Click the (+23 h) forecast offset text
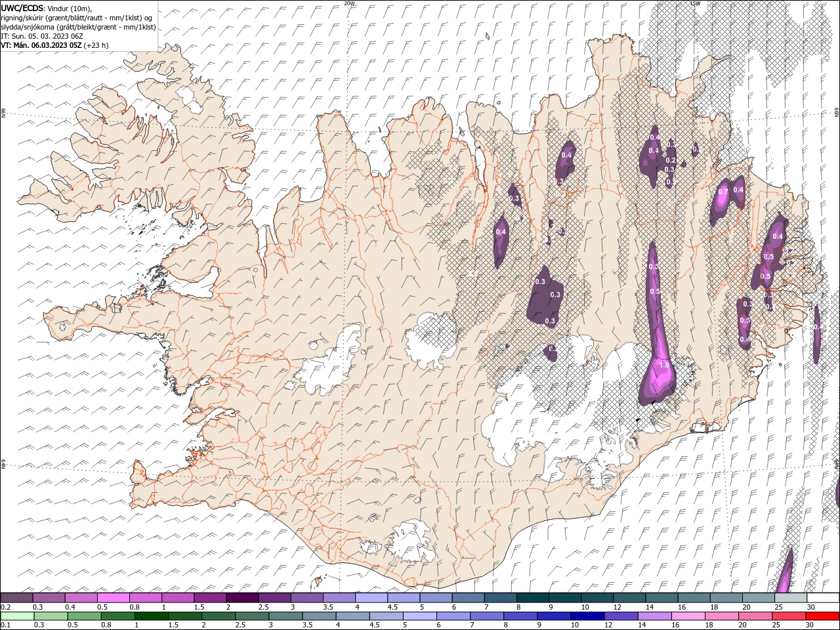 96,45
